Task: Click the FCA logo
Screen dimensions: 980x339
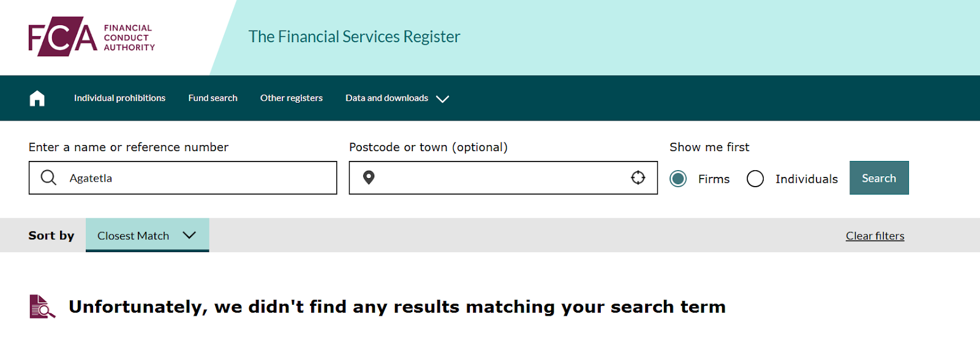Action: 91,37
